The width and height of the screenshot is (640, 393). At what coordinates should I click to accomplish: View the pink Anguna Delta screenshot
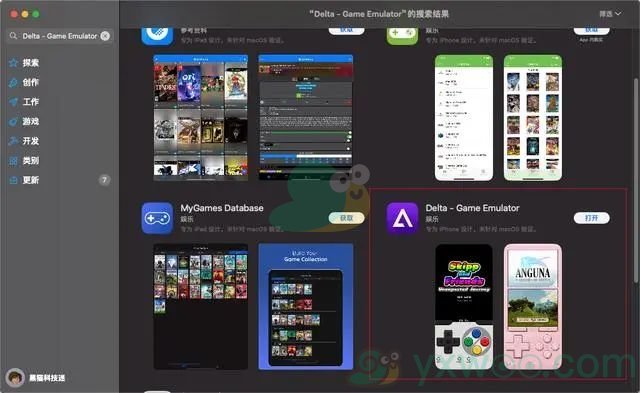(x=533, y=306)
